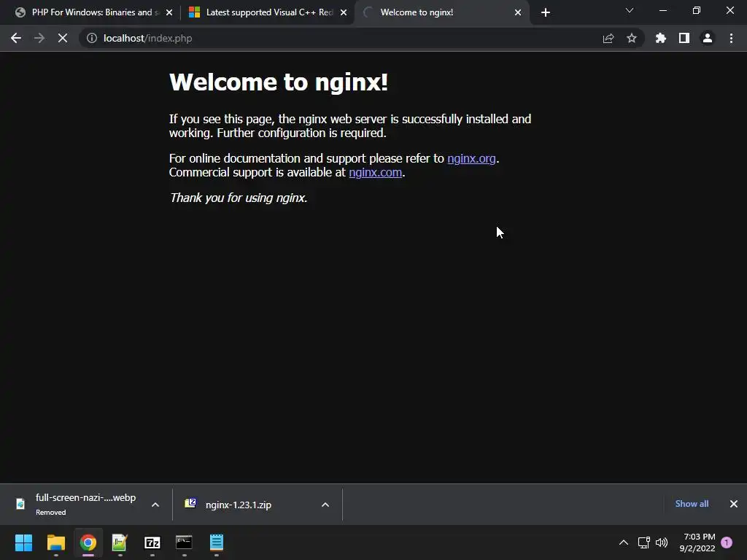
Task: Expand options for nginx-1.23.1.zip download
Action: (x=325, y=505)
